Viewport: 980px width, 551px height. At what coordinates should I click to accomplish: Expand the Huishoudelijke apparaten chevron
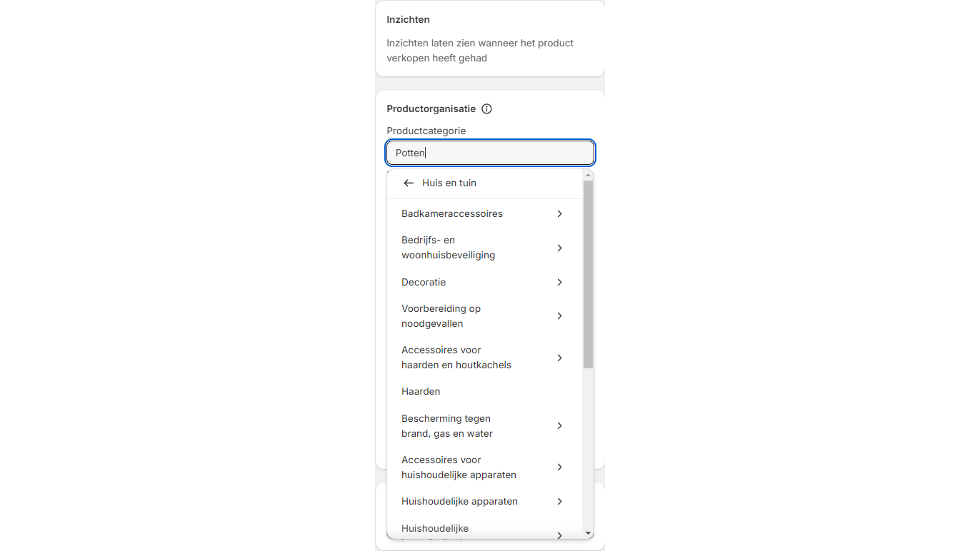(x=559, y=502)
